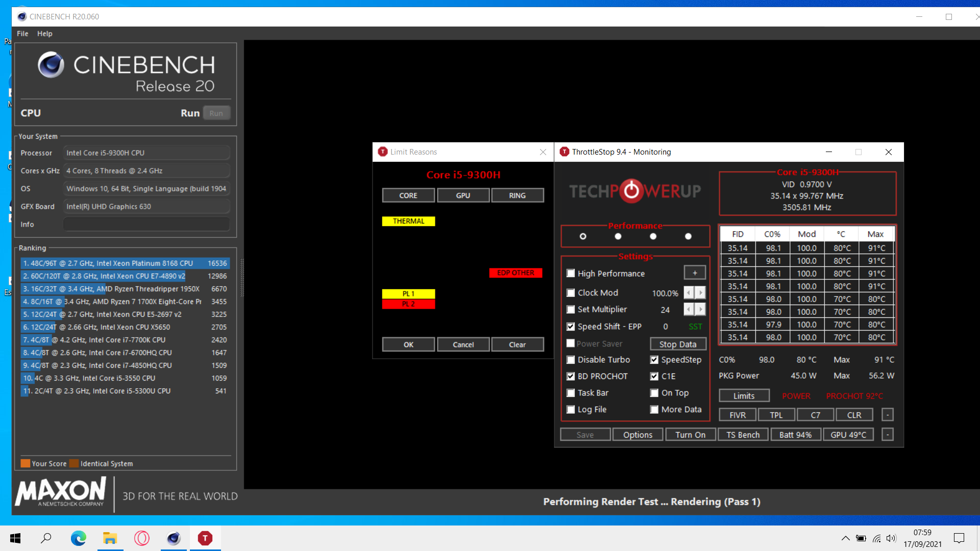Select second Performance profile radio button

(x=618, y=236)
